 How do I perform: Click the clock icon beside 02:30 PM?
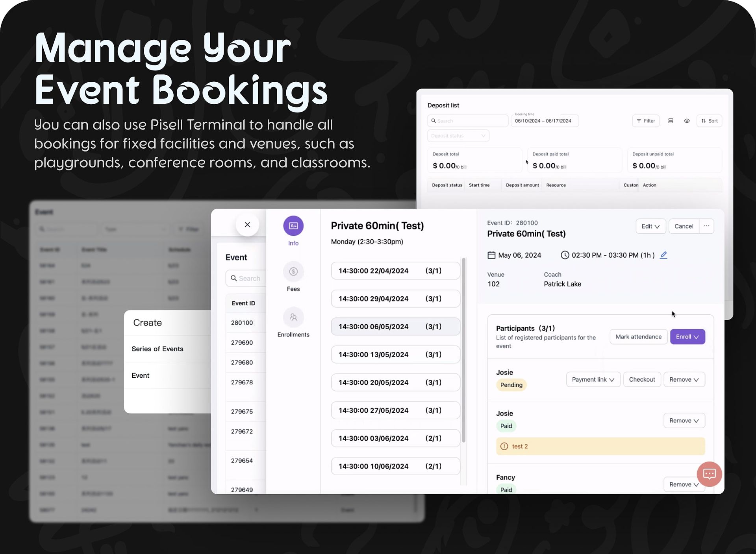[x=565, y=255]
